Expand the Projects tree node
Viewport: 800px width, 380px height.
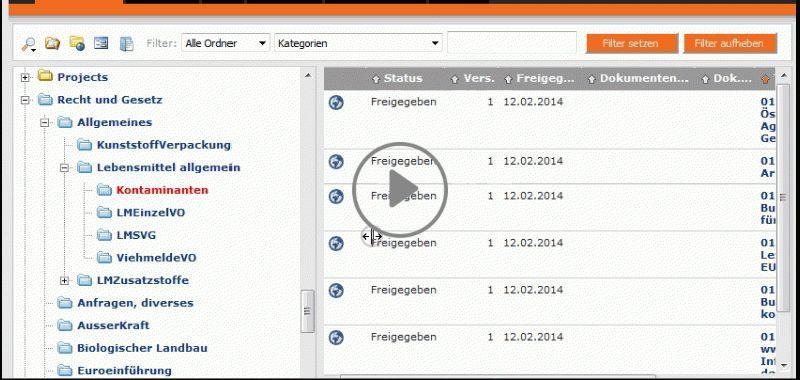click(25, 78)
